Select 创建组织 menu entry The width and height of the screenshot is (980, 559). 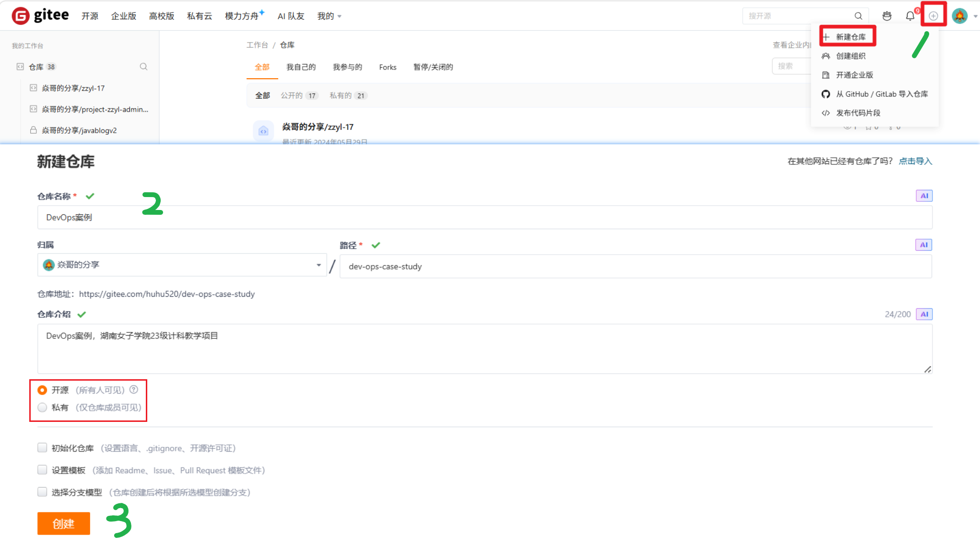pos(850,56)
